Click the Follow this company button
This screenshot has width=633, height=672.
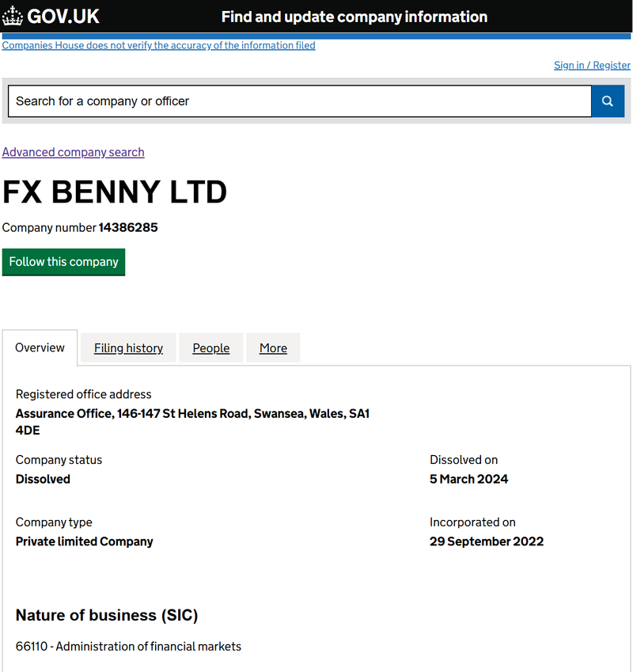click(x=63, y=262)
